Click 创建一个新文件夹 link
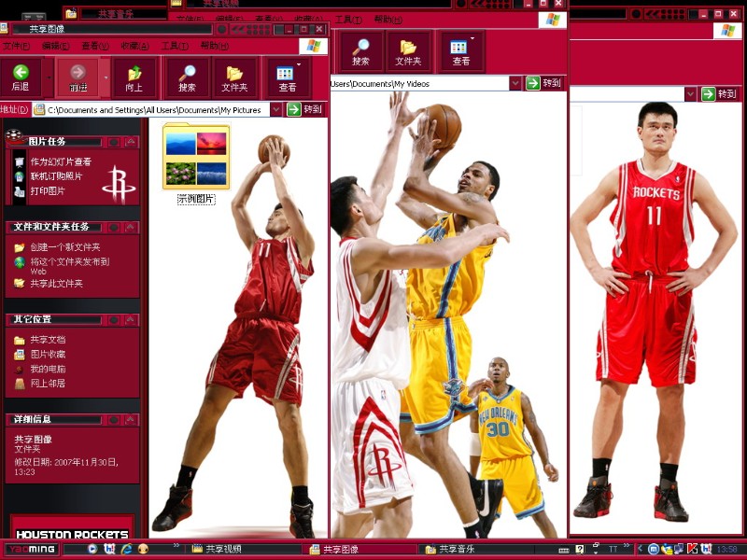Viewport: 747px width, 560px height. (x=64, y=247)
